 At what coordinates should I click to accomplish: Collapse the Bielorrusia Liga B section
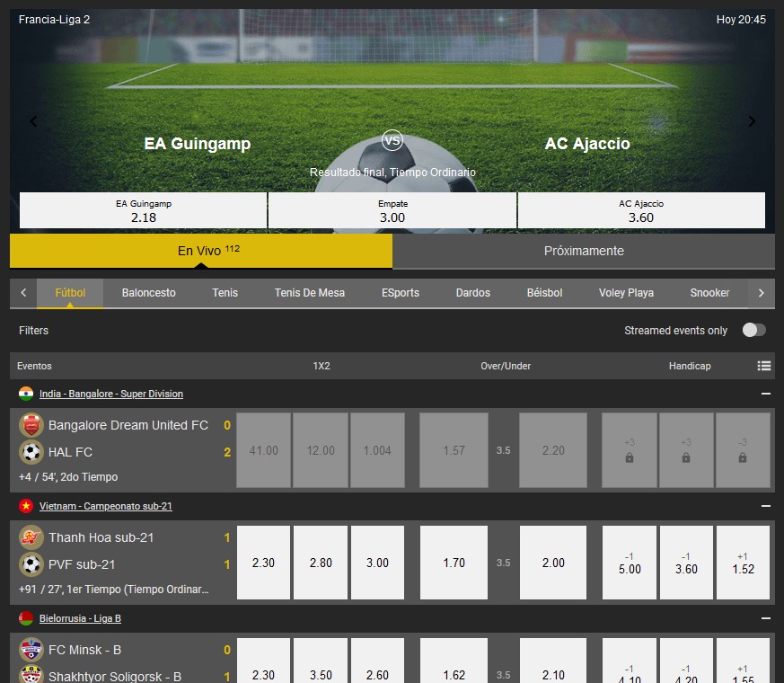pyautogui.click(x=765, y=618)
